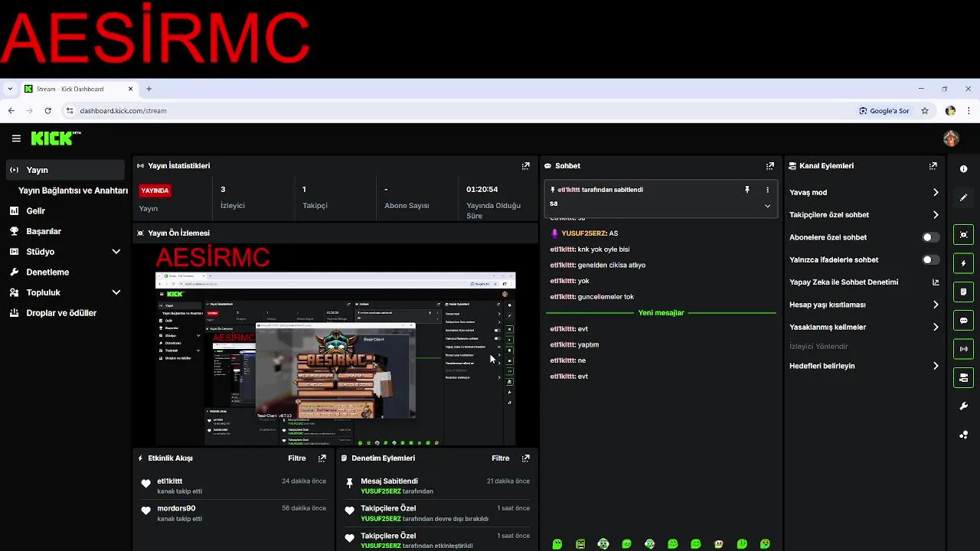Enable Abonelere özel sohbet toggle
Screen dimensions: 980x551
[x=930, y=237]
